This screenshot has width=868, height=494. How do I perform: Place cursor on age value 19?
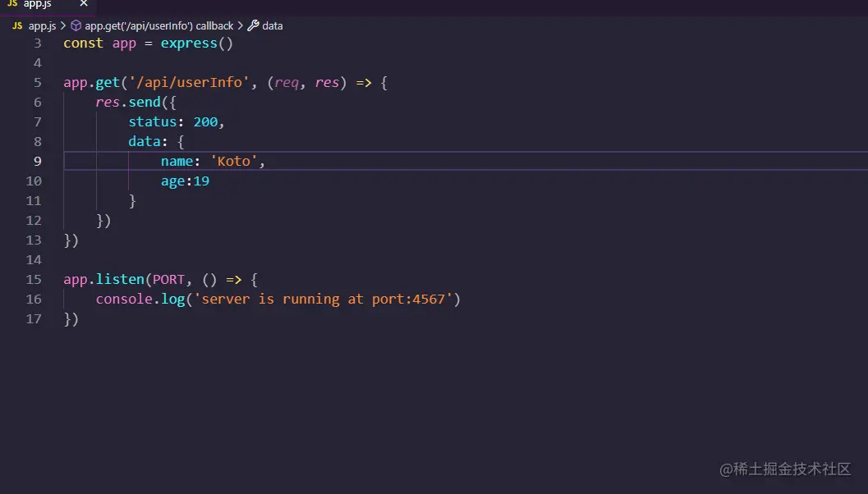(x=201, y=181)
